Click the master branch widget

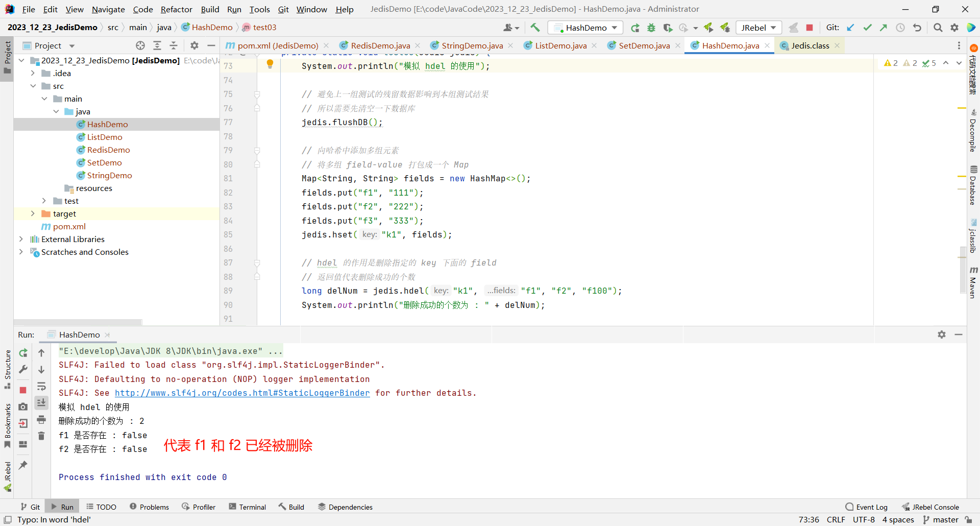pos(941,519)
